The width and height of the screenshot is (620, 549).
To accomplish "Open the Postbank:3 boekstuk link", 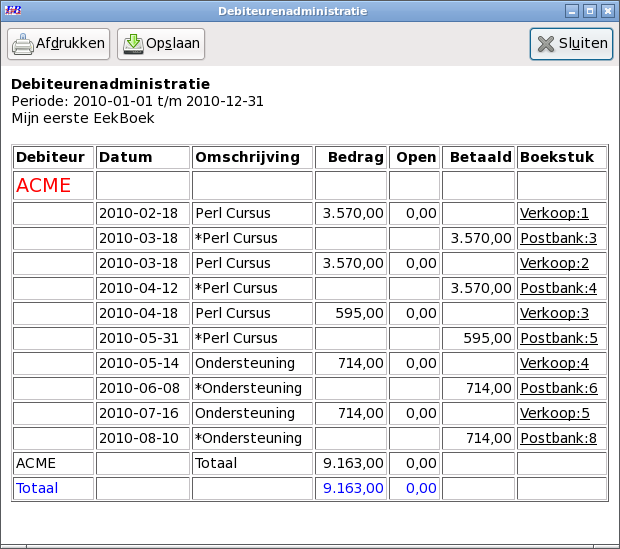I will (x=558, y=238).
